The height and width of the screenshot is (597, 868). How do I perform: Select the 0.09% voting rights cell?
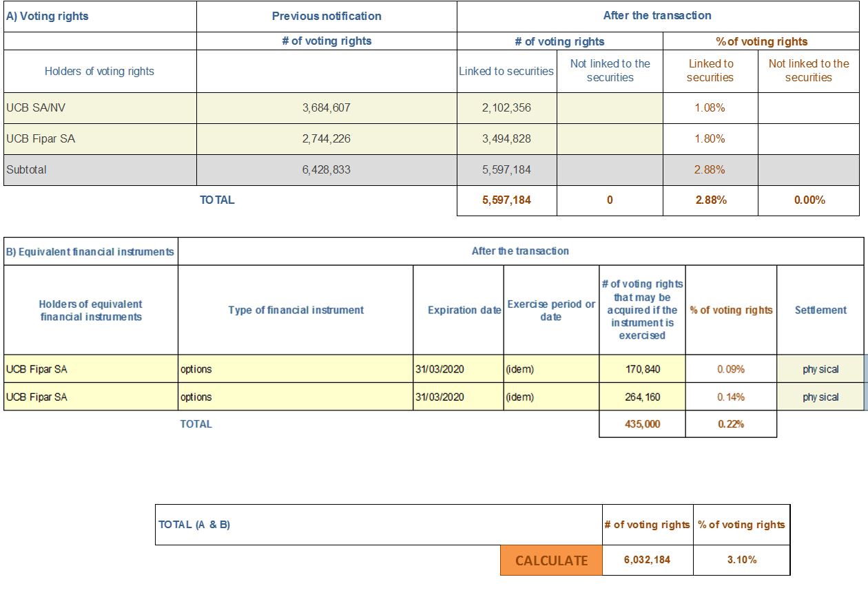point(731,369)
